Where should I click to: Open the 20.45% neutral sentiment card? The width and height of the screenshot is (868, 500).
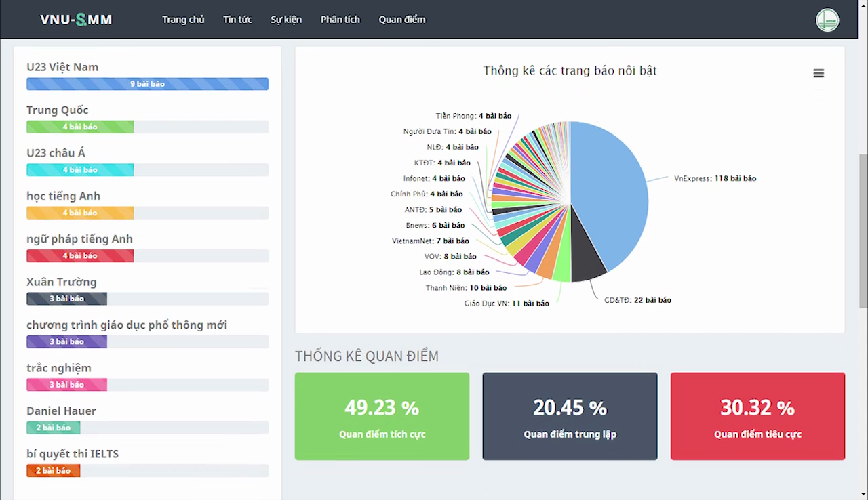click(x=570, y=416)
